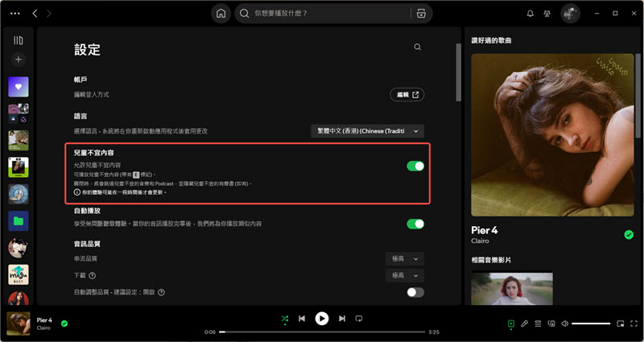The image size is (644, 342).
Task: Open the notifications bell
Action: click(530, 14)
